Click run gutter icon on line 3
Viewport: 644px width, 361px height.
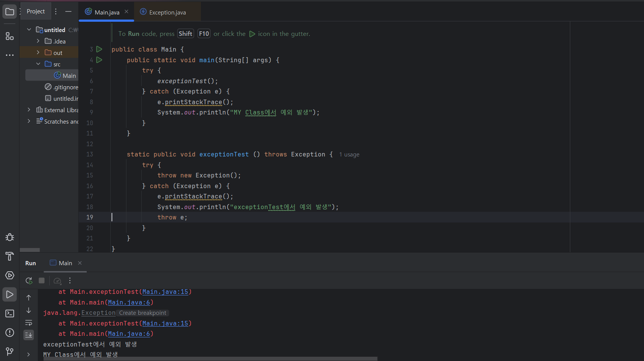point(99,49)
